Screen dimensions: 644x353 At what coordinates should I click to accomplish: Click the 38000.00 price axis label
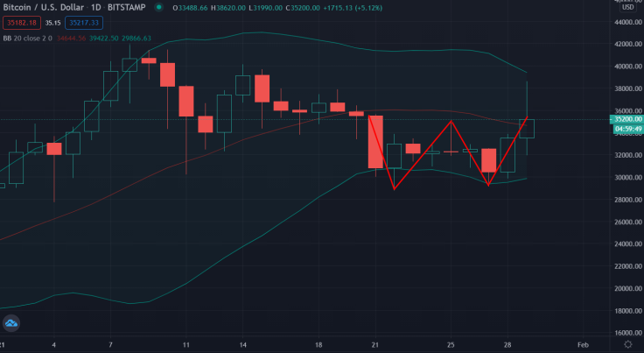pyautogui.click(x=628, y=88)
